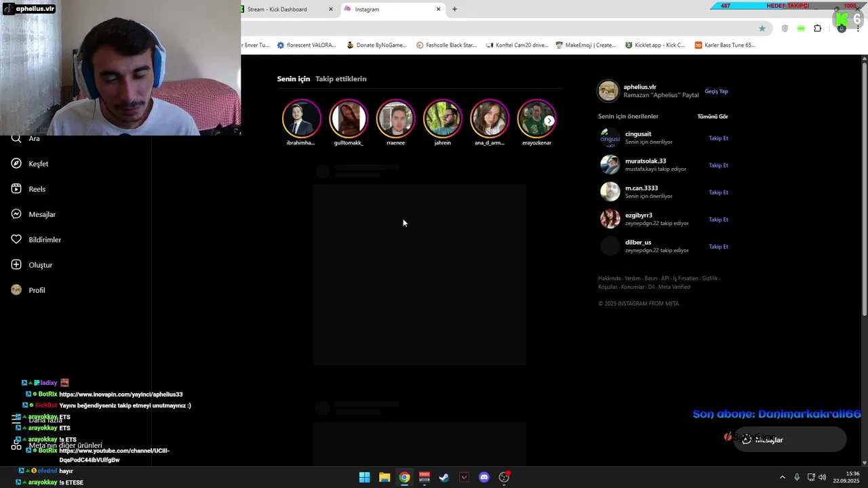Open MakeEmoji bookmark

585,45
